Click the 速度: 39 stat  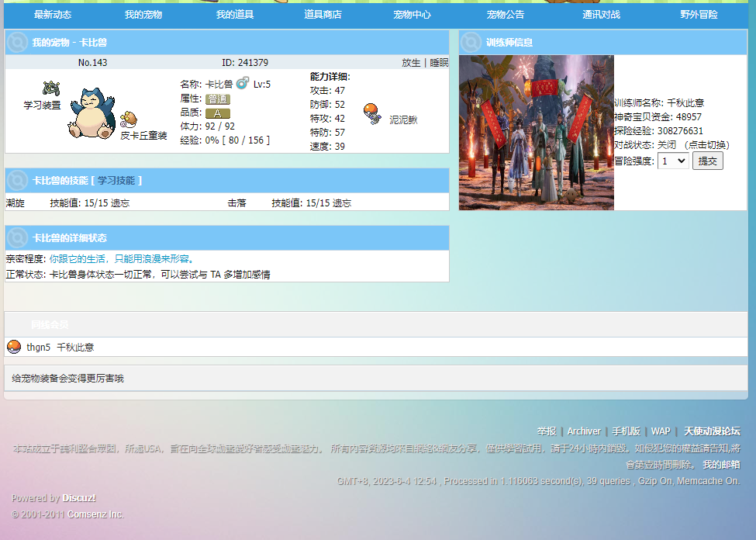(x=327, y=146)
